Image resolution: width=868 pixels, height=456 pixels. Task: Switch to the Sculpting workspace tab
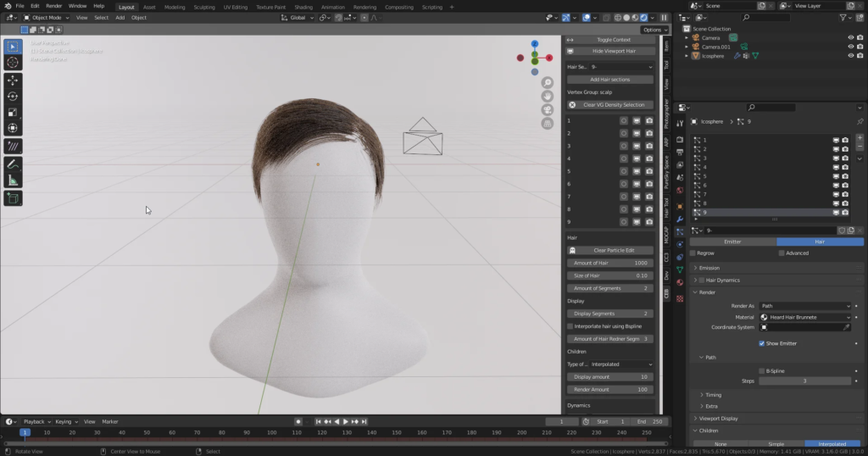pyautogui.click(x=203, y=6)
